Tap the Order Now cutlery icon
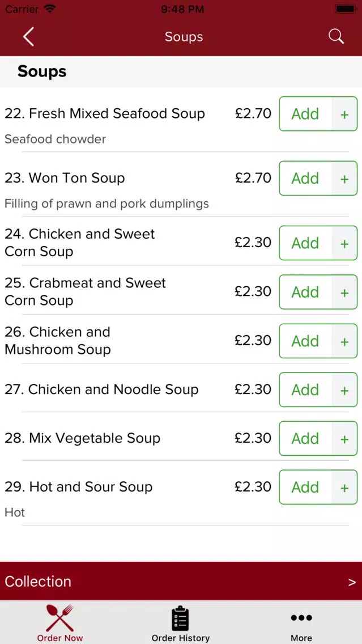 pos(60,617)
